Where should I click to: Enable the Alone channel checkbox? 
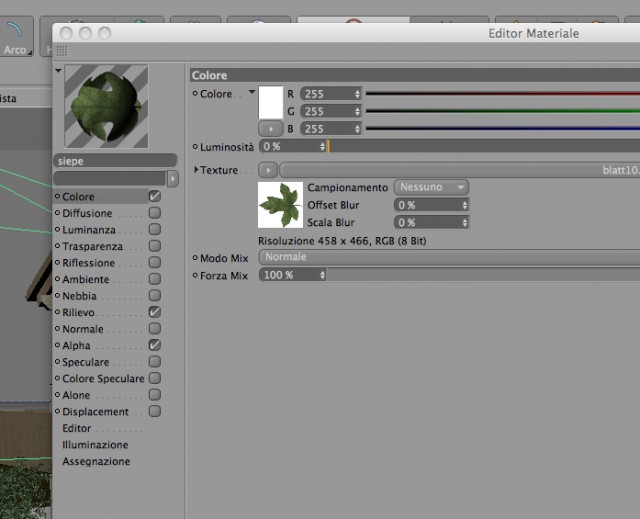click(155, 395)
